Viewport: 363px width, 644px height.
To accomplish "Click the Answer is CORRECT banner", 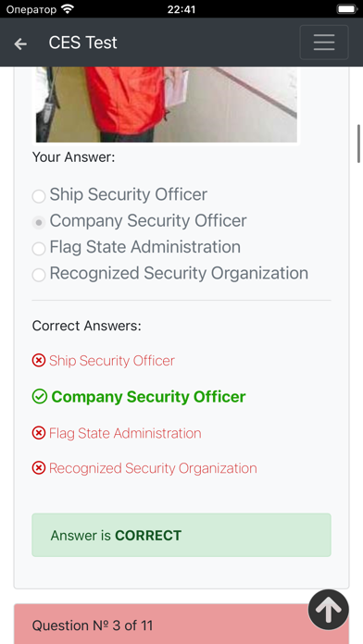I will pyautogui.click(x=181, y=535).
